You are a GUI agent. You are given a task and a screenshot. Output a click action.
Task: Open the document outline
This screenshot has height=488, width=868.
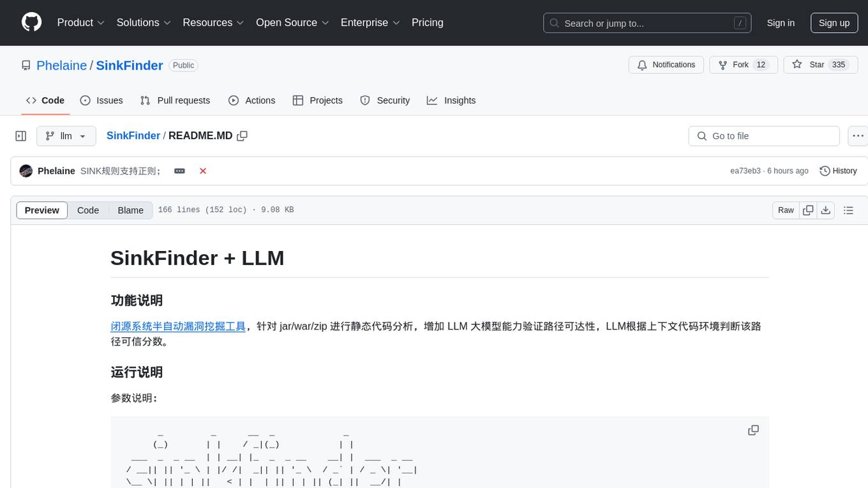pos(848,210)
